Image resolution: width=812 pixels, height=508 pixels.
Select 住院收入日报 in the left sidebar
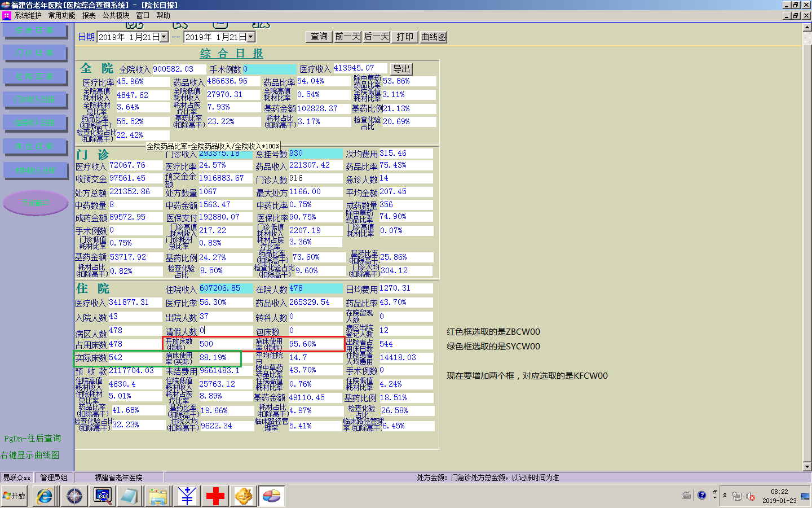[x=35, y=123]
